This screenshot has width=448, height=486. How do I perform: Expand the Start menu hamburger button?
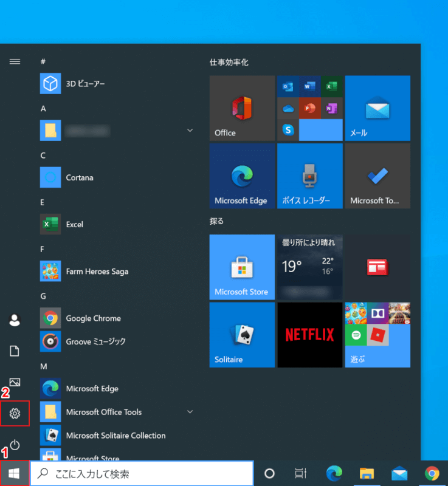15,61
